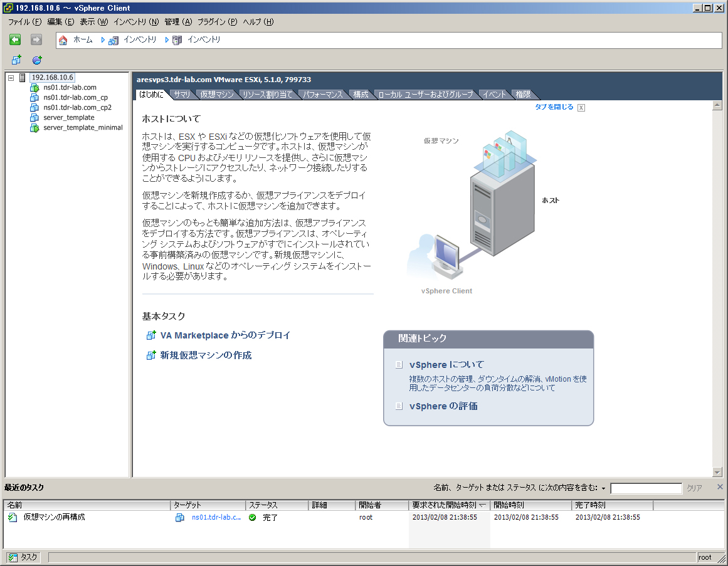Image resolution: width=728 pixels, height=566 pixels.
Task: Switch to the パフォーマンス tab
Action: pos(323,95)
